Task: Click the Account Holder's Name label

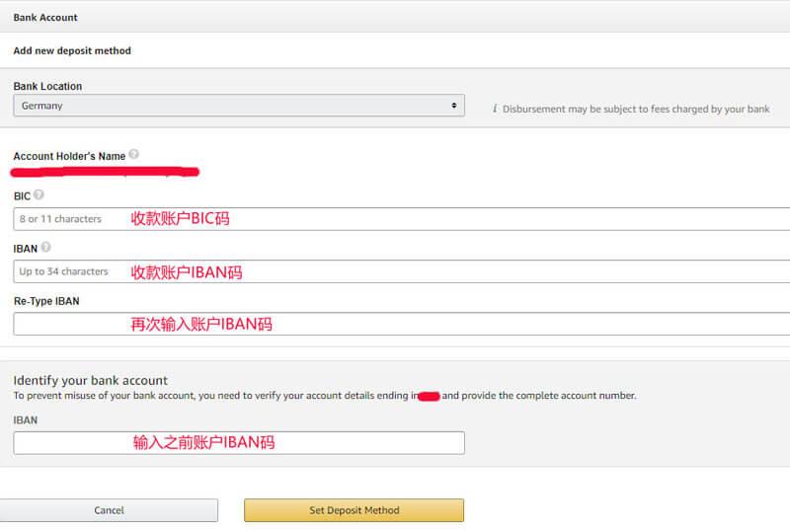Action: pyautogui.click(x=69, y=156)
